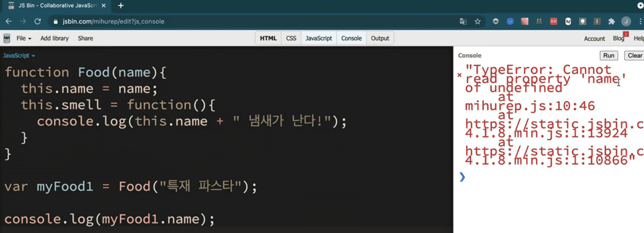
Task: Click the line 'var myFood1 = Food(...)'
Action: click(x=131, y=187)
